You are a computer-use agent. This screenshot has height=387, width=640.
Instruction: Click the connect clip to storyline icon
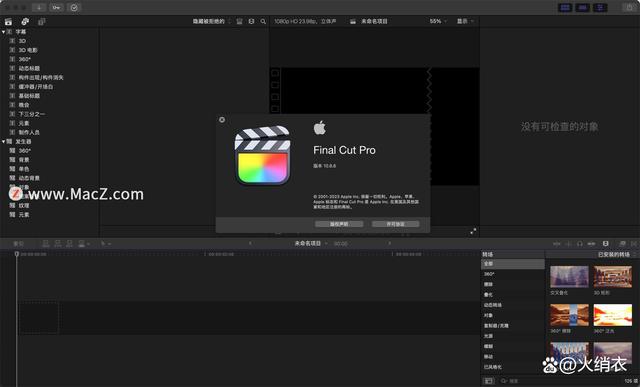[46, 244]
